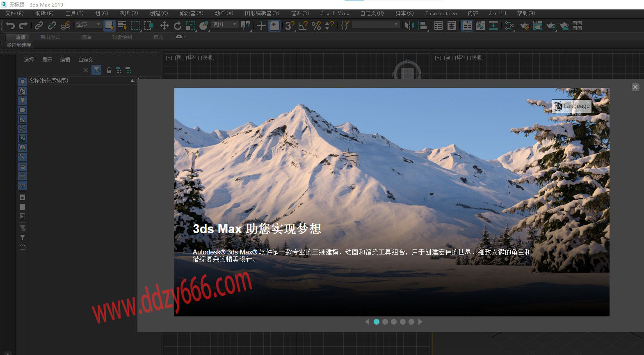Reverse the '名称(按升序排序)' sort order arrow
Screen dimensions: 644x355
132,80
